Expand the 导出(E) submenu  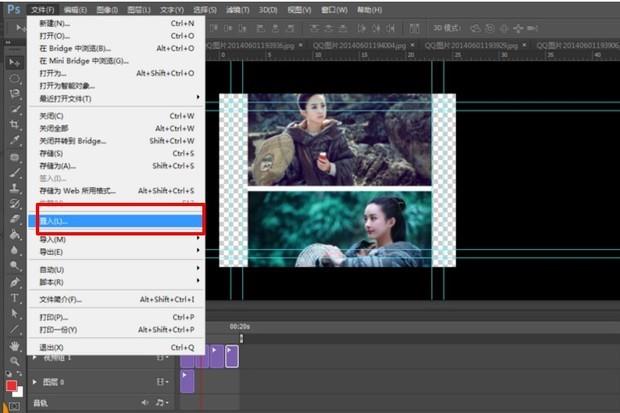pyautogui.click(x=198, y=251)
